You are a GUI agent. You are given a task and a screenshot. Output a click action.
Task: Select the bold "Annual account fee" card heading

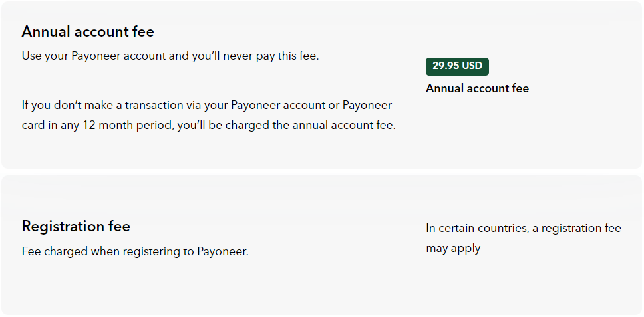click(88, 31)
